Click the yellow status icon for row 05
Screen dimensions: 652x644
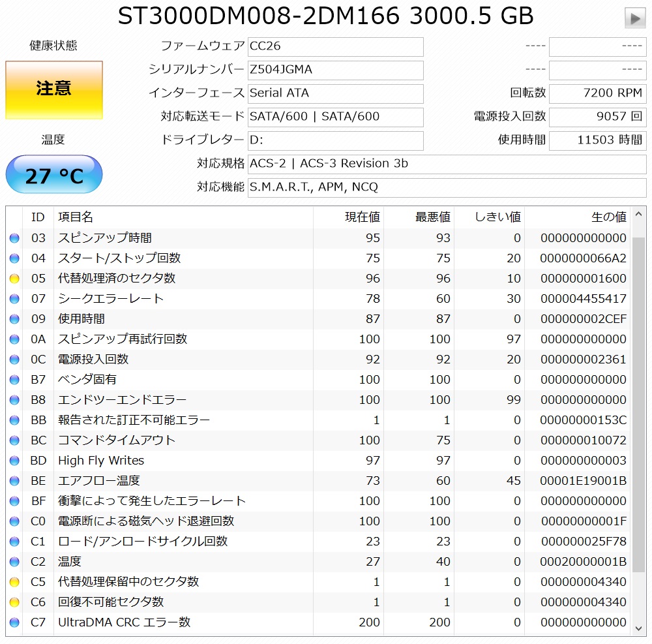point(14,279)
